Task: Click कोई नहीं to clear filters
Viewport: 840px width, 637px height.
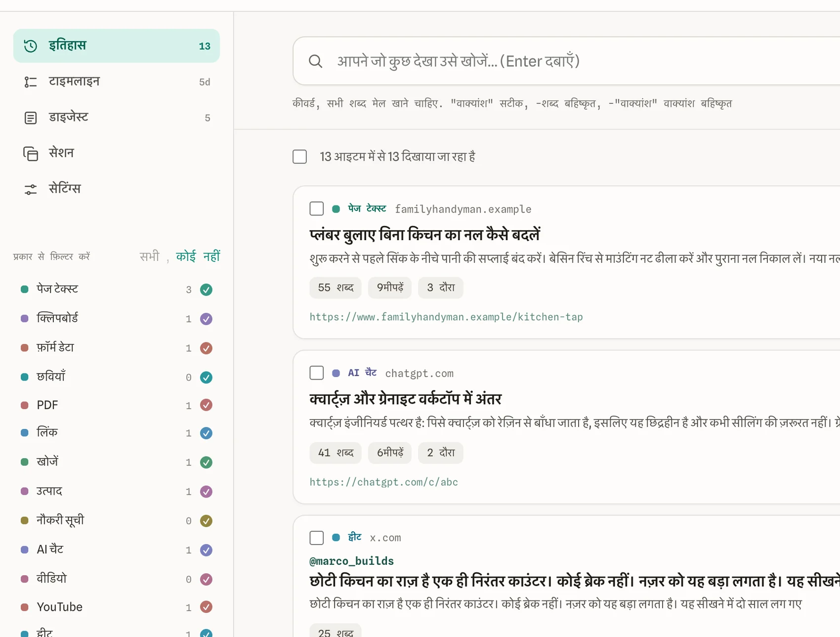Action: click(198, 256)
